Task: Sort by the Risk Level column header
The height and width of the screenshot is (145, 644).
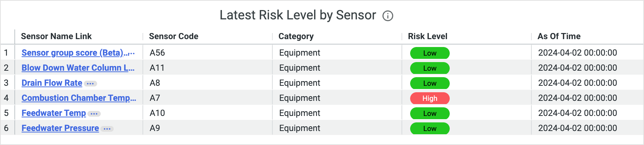Action: click(427, 36)
